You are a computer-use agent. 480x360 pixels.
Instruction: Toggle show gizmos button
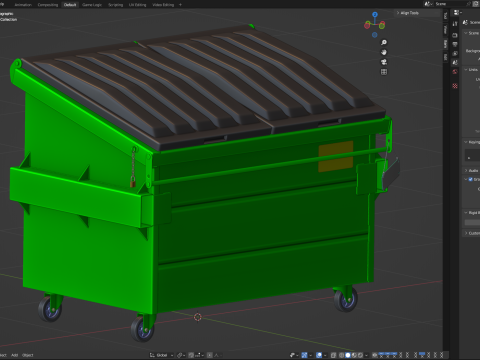point(304,355)
